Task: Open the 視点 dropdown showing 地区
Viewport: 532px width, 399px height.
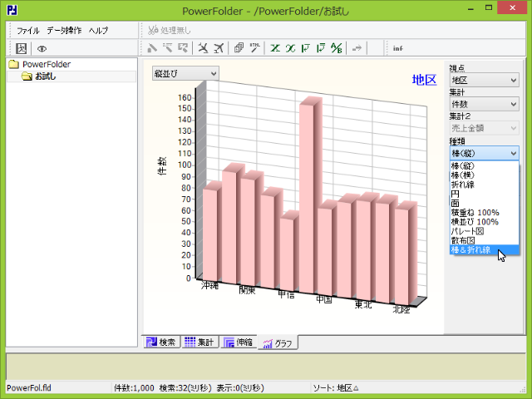Action: (x=484, y=80)
